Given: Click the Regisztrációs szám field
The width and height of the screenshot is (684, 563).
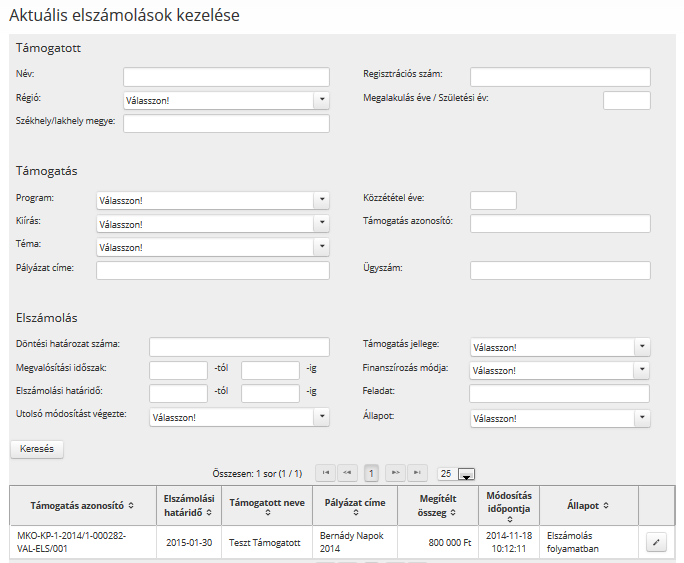Looking at the screenshot, I should point(560,77).
